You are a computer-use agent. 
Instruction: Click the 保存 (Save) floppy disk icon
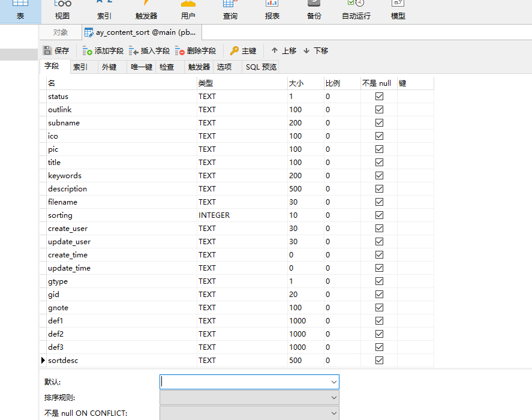[47, 50]
